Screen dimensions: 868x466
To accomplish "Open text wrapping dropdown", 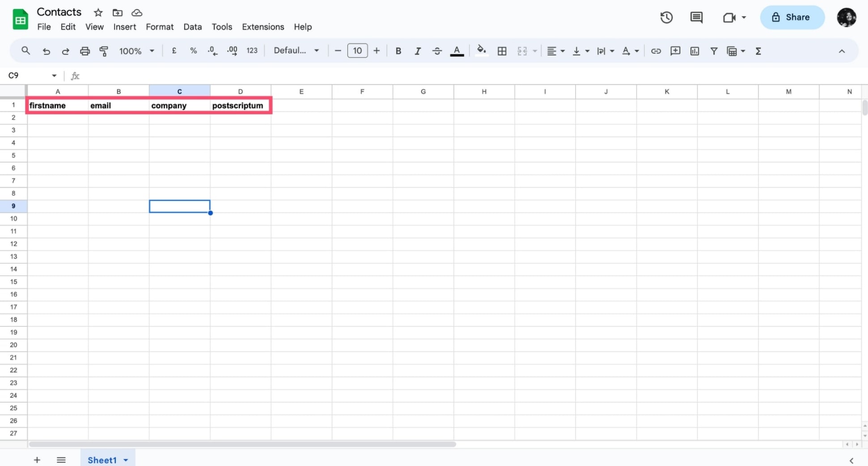I will point(605,51).
